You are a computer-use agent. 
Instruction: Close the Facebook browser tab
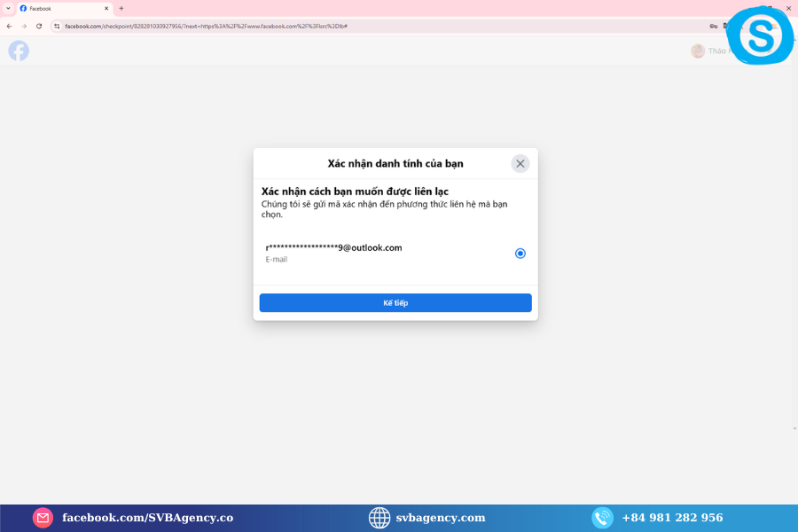coord(106,8)
